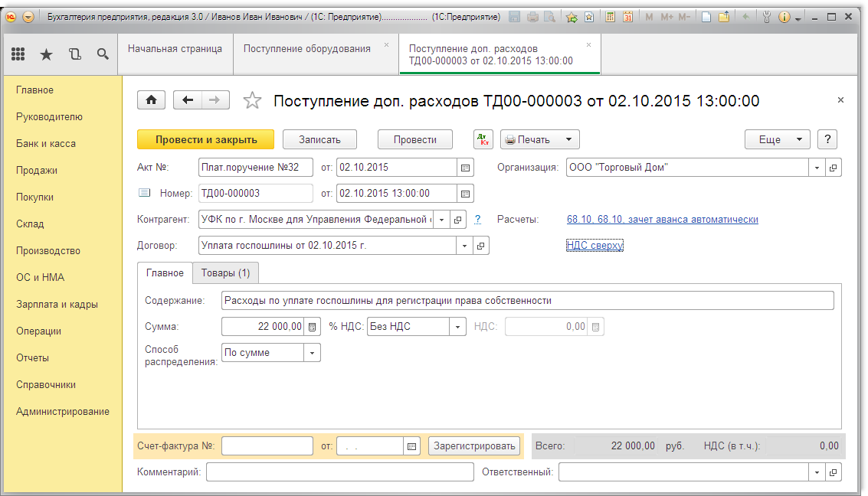The width and height of the screenshot is (868, 496).
Task: Click the Зарегистрировать invoice button
Action: [x=473, y=445]
